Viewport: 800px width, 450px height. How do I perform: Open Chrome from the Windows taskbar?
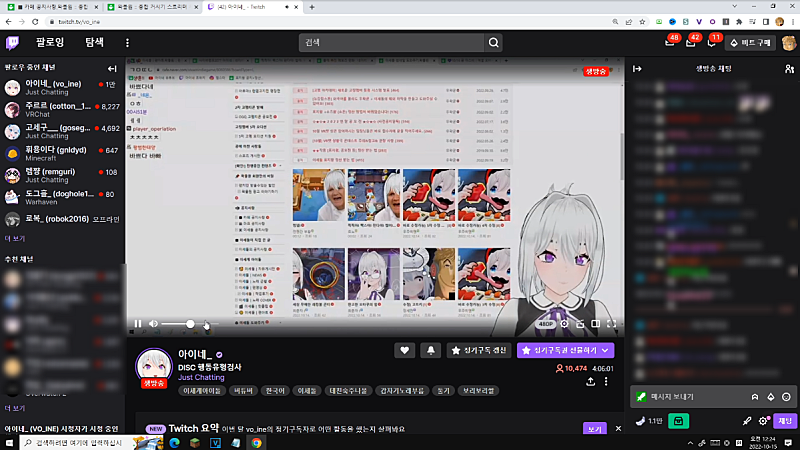pos(257,443)
